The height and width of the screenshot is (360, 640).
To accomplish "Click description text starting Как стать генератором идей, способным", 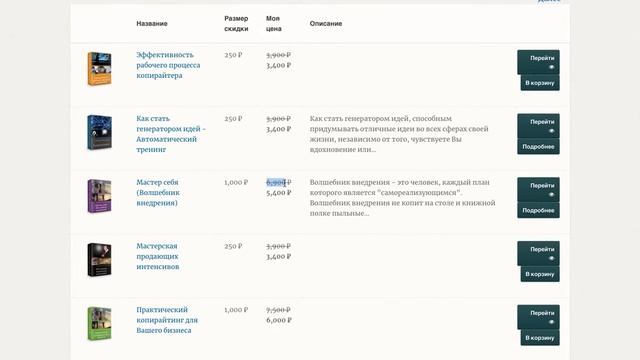I will (x=399, y=134).
